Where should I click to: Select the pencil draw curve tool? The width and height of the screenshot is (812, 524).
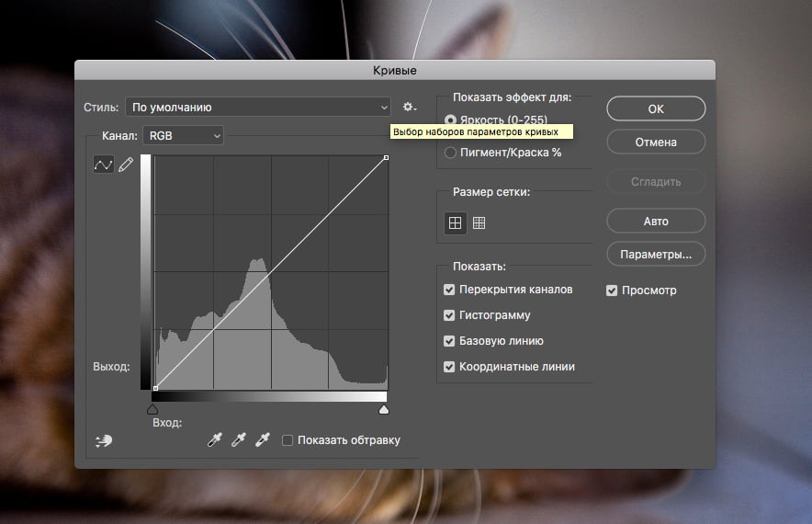point(126,165)
